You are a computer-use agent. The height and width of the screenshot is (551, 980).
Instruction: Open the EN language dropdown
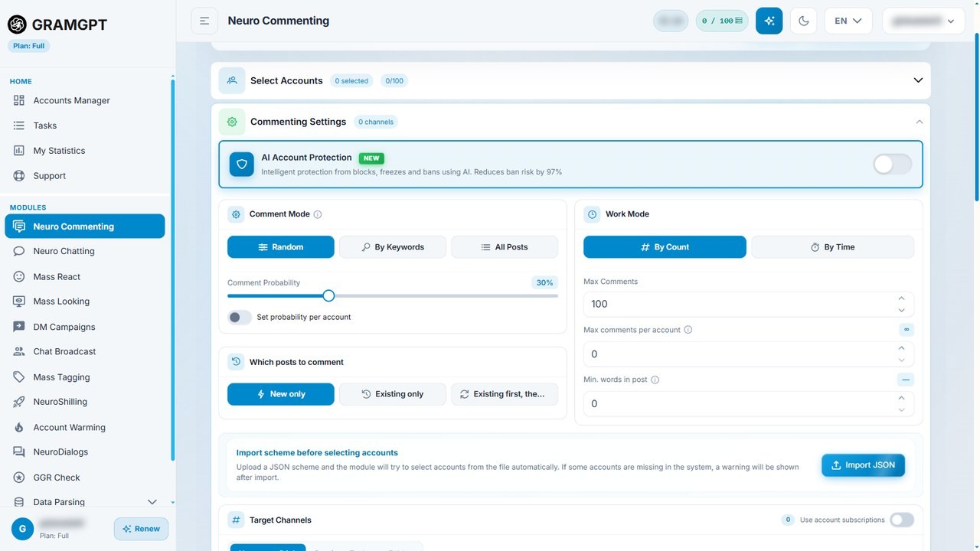[848, 21]
